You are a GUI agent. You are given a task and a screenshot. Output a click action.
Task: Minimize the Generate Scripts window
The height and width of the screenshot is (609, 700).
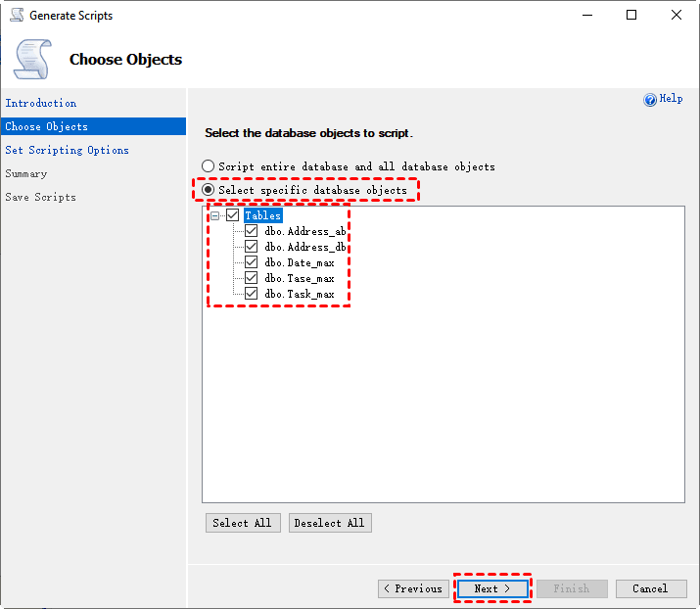point(587,16)
